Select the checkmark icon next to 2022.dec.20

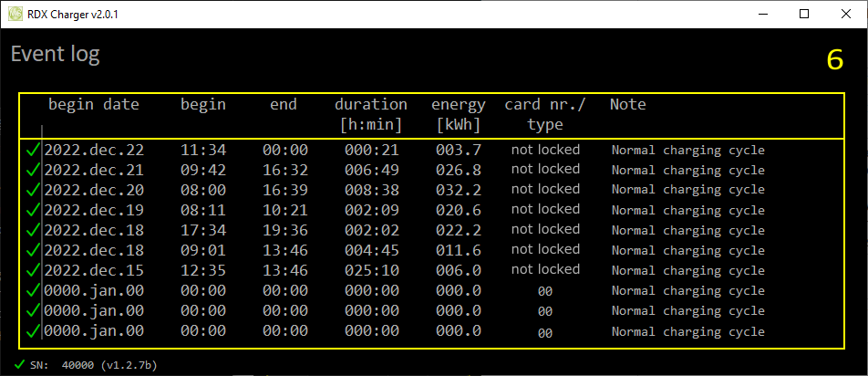(x=33, y=190)
